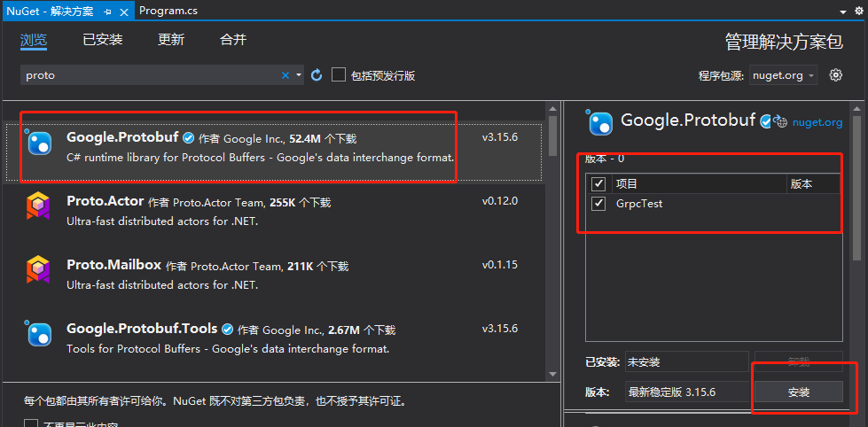Click the 未安装 installed status field
868x427 pixels.
tap(686, 362)
